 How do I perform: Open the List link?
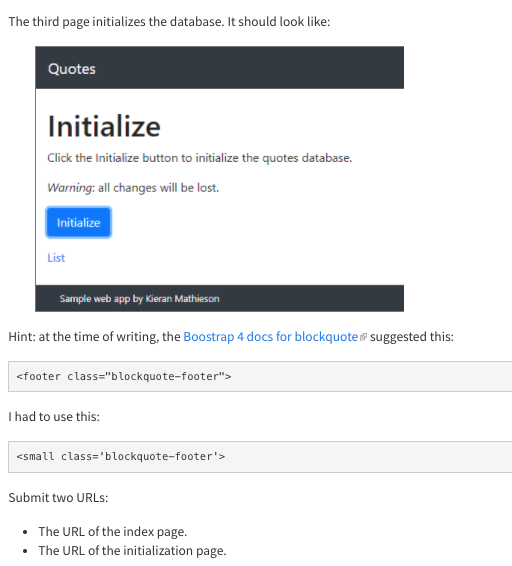56,258
